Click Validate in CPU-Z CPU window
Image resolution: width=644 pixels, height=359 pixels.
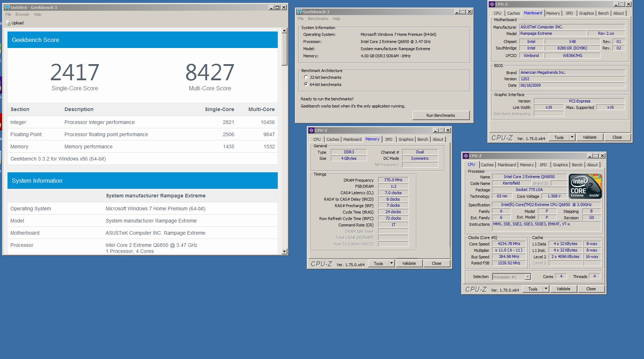[x=563, y=289]
